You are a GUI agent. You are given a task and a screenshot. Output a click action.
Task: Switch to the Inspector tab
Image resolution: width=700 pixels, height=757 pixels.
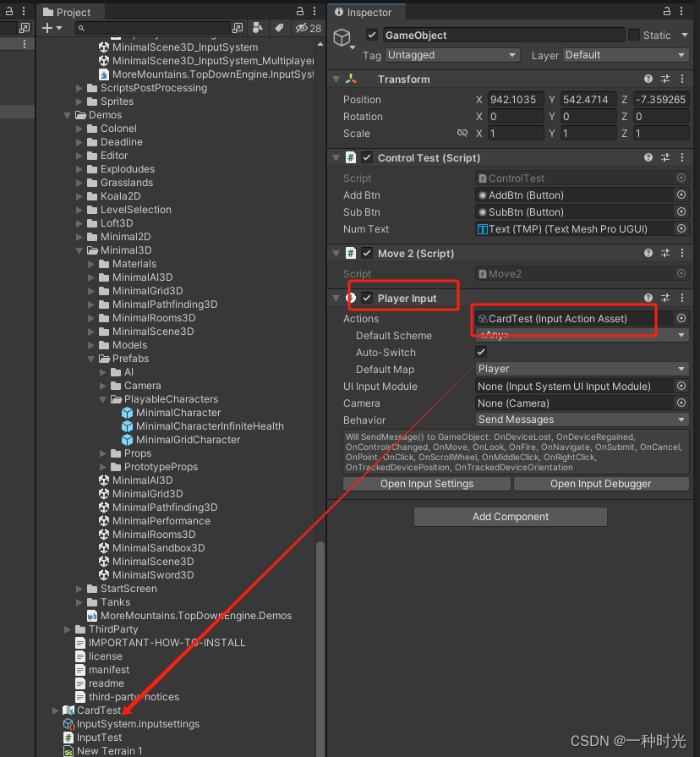pos(366,12)
